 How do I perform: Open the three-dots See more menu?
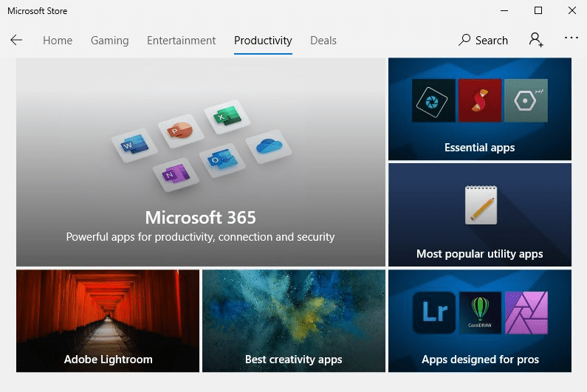(571, 38)
